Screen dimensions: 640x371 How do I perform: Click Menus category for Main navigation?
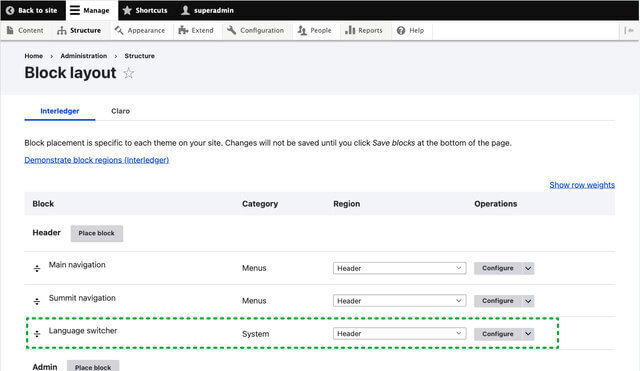[x=254, y=268]
